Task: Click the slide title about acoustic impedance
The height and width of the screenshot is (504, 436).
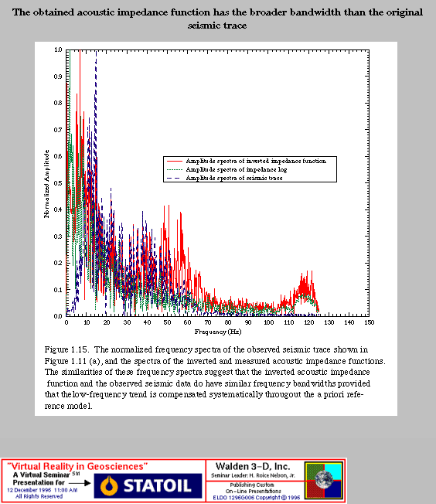Action: click(x=218, y=19)
